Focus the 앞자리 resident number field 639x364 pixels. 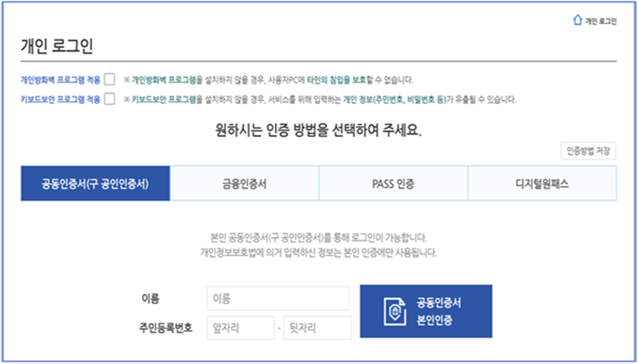click(241, 328)
